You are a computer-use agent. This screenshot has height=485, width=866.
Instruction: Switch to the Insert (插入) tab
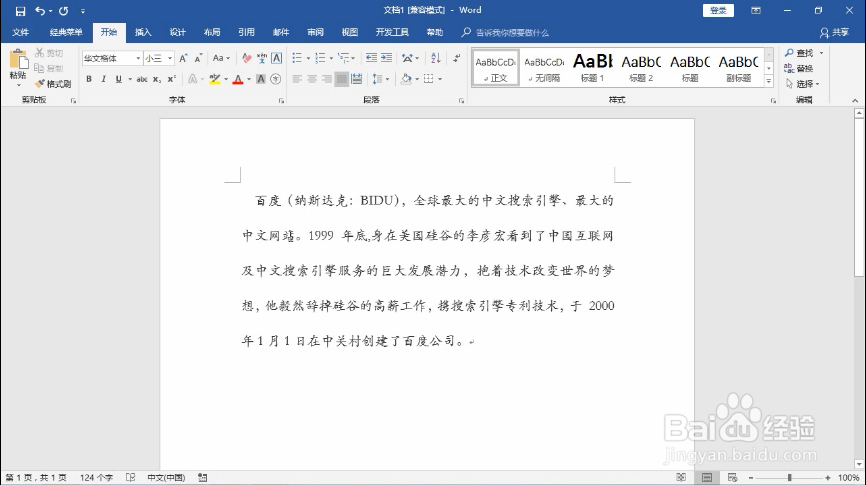(x=143, y=33)
